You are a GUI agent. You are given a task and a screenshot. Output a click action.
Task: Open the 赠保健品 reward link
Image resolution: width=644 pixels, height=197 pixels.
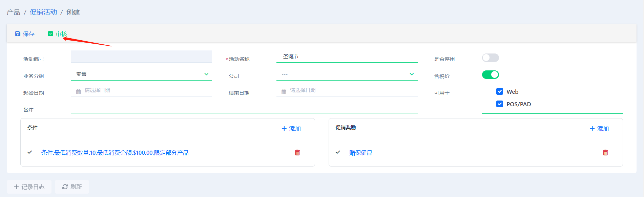(361, 153)
